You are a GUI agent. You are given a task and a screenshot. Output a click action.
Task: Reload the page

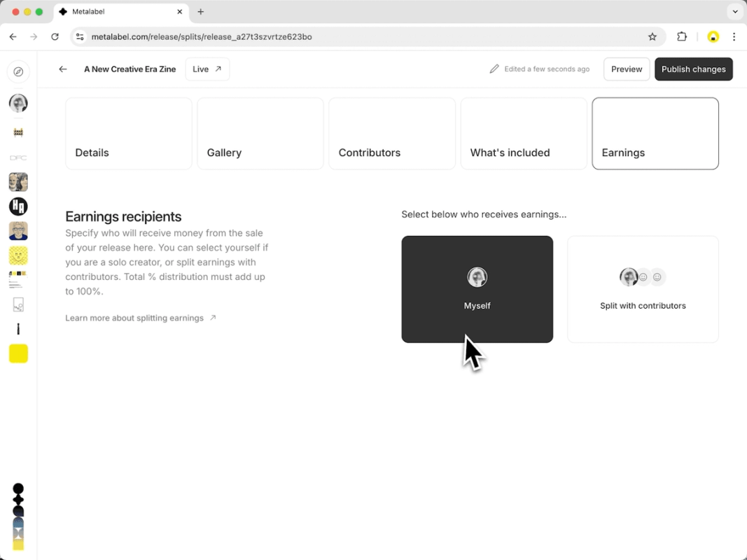(x=55, y=36)
